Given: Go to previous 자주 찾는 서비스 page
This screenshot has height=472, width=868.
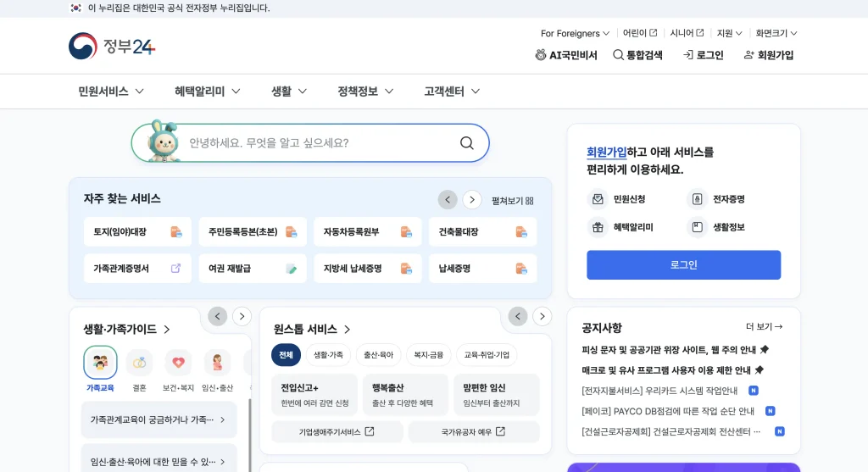Looking at the screenshot, I should pyautogui.click(x=448, y=200).
